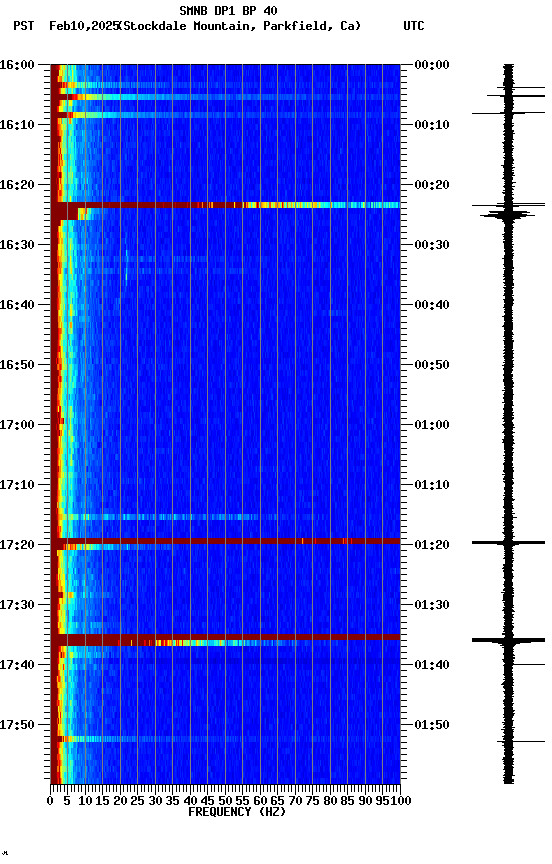Click the '10' frequency tick label

pyautogui.click(x=85, y=801)
